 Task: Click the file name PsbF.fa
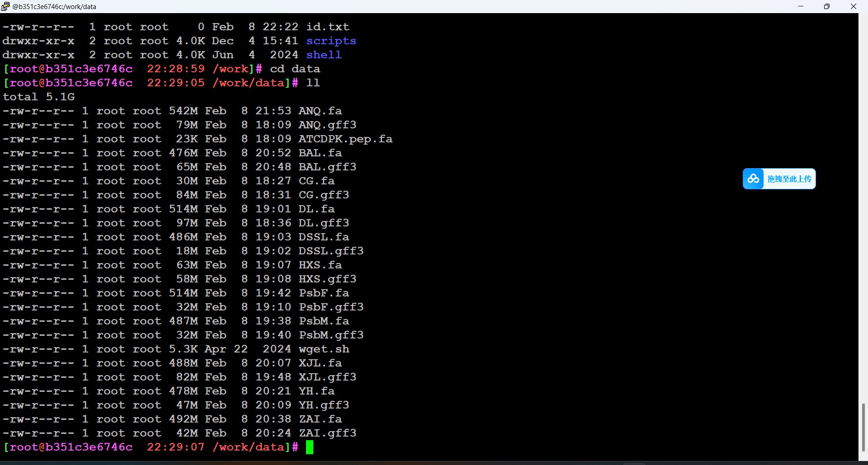point(324,293)
